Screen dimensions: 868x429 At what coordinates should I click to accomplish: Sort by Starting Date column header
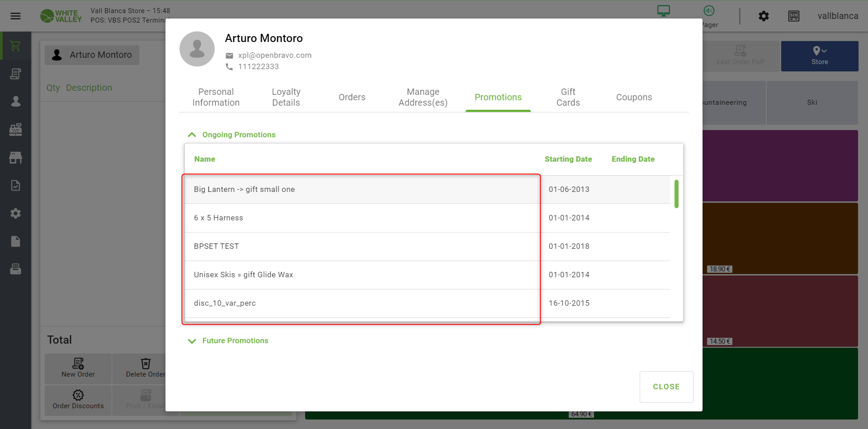point(568,159)
